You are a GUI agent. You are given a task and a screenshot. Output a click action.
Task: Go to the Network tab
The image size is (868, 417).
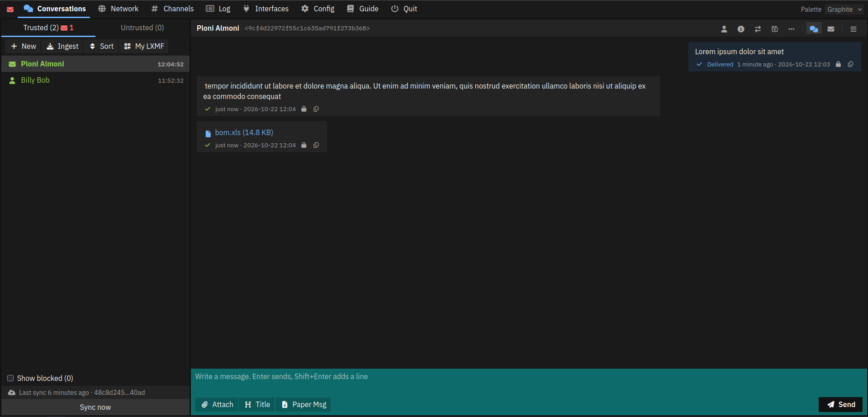click(119, 9)
